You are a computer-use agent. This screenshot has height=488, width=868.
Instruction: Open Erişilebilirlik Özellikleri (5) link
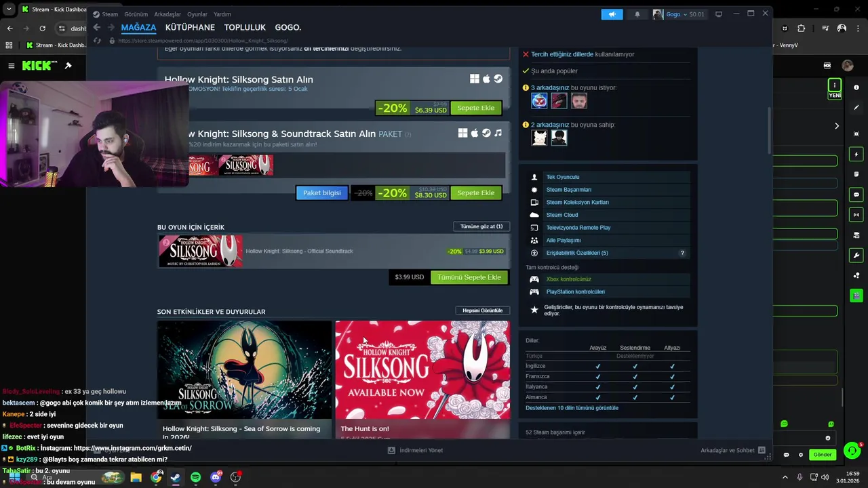click(576, 253)
